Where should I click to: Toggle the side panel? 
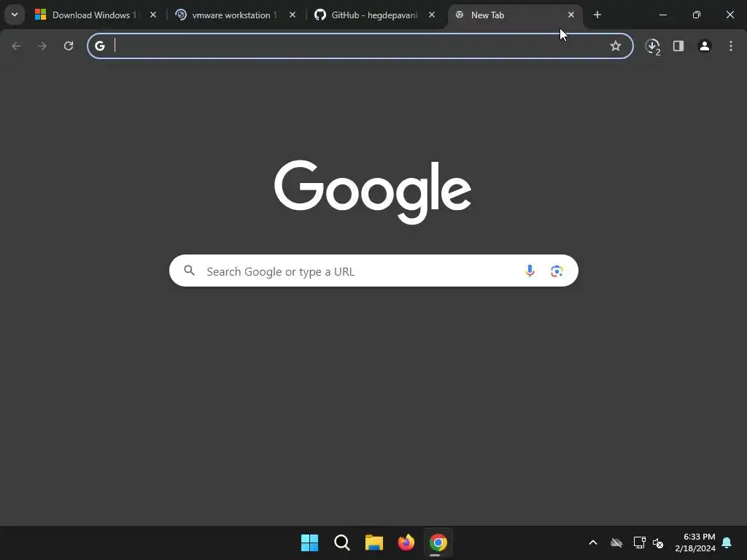coord(678,46)
